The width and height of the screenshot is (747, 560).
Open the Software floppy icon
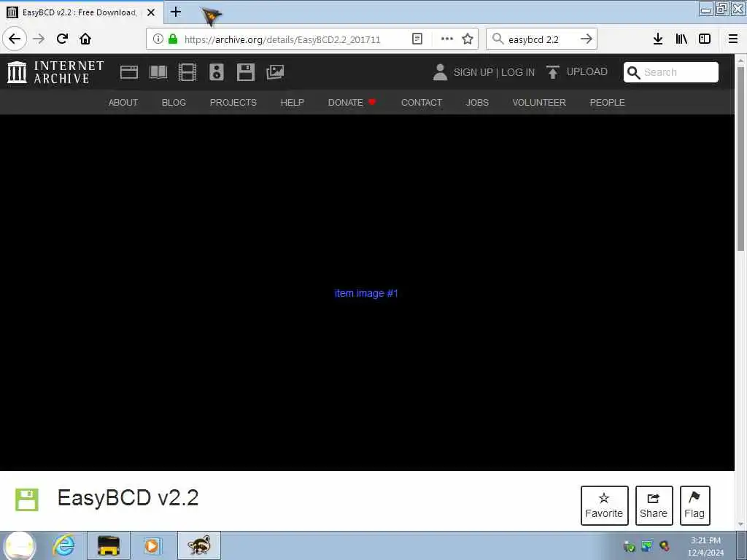[246, 72]
